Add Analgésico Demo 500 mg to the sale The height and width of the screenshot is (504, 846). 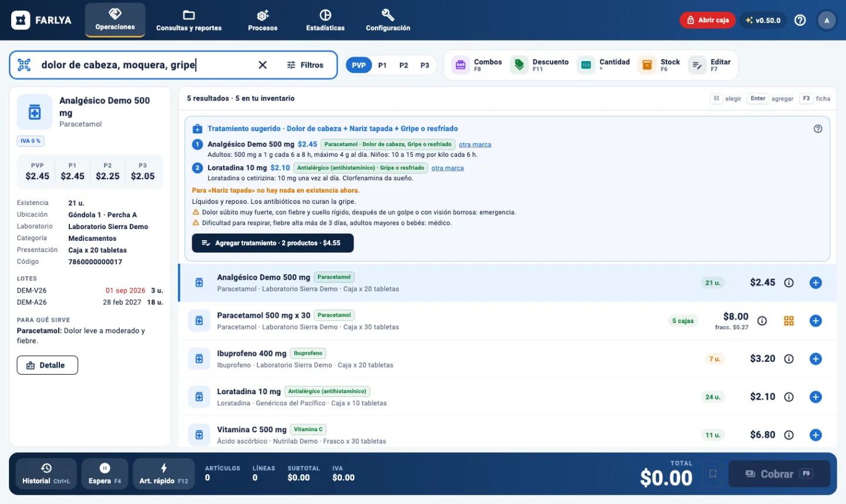[x=815, y=283]
